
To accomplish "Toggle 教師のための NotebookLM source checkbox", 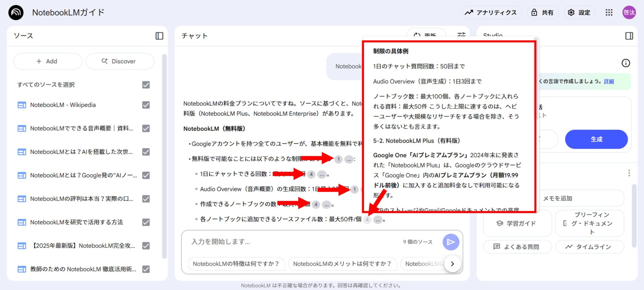I will (x=146, y=269).
